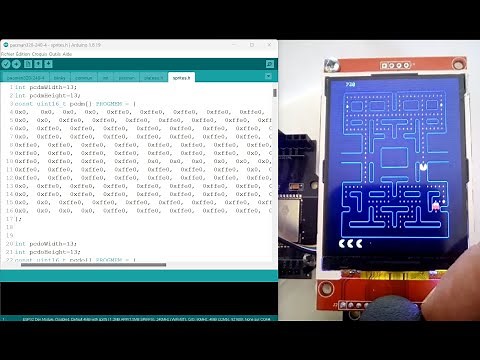Click the Upload arrow button
This screenshot has width=480, height=360.
tap(16, 64)
